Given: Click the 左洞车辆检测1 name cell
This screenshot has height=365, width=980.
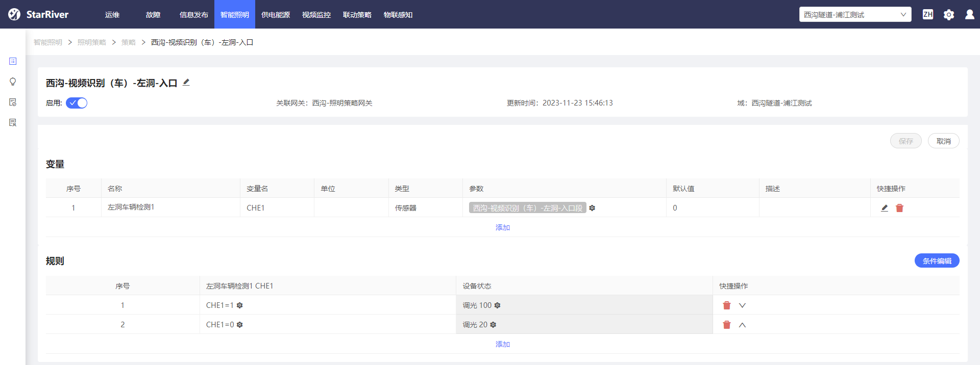Looking at the screenshot, I should (170, 207).
